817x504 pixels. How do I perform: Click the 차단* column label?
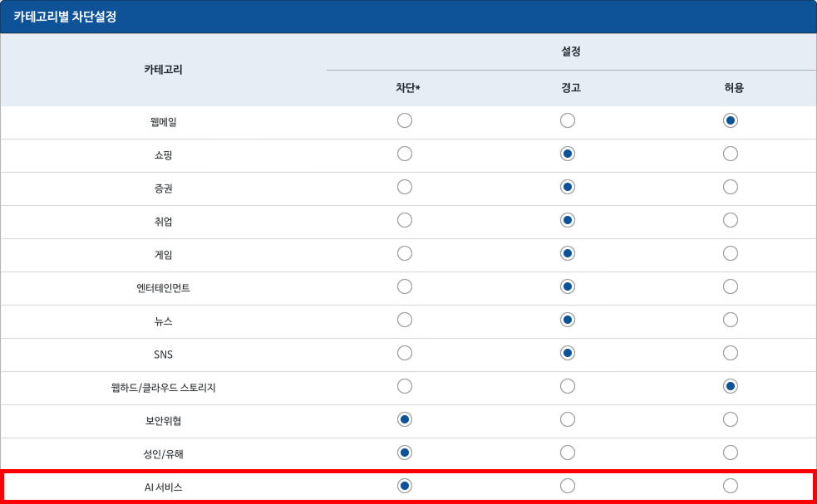405,86
